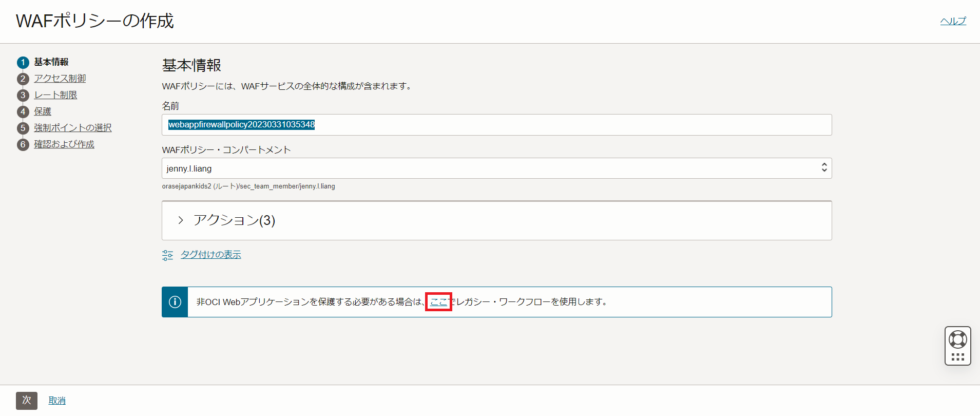The image size is (980, 416).
Task: Click the step 1 circle icon
Action: 23,63
